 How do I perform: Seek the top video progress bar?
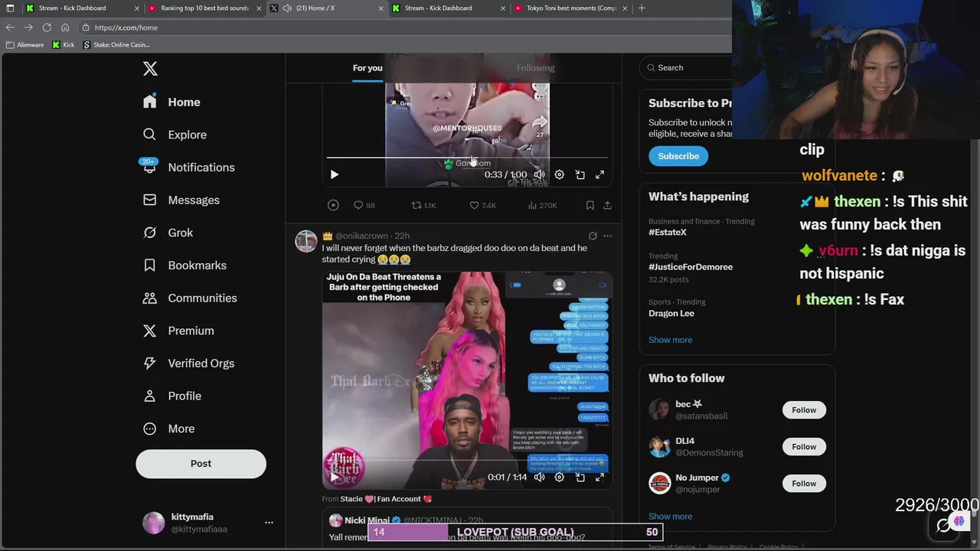[467, 158]
